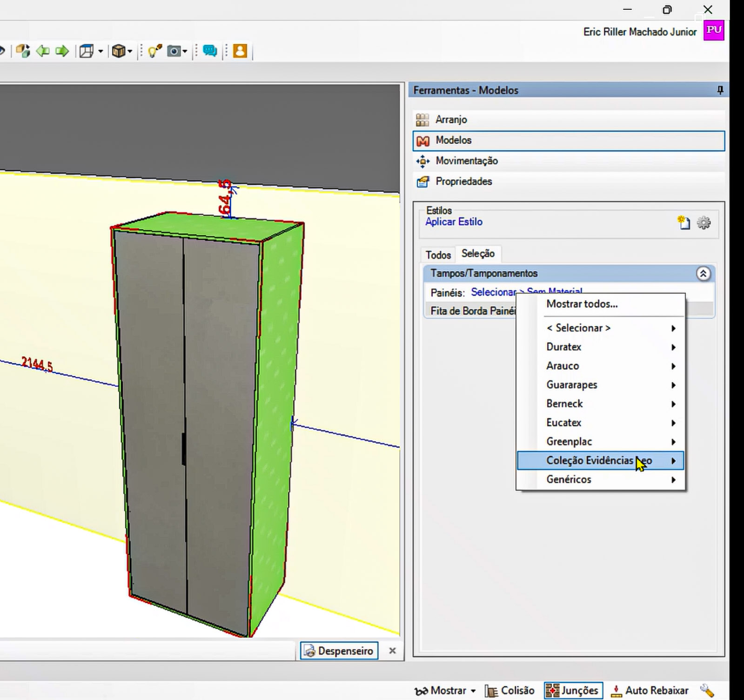Toggle the Junções option
This screenshot has width=744, height=700.
[573, 690]
